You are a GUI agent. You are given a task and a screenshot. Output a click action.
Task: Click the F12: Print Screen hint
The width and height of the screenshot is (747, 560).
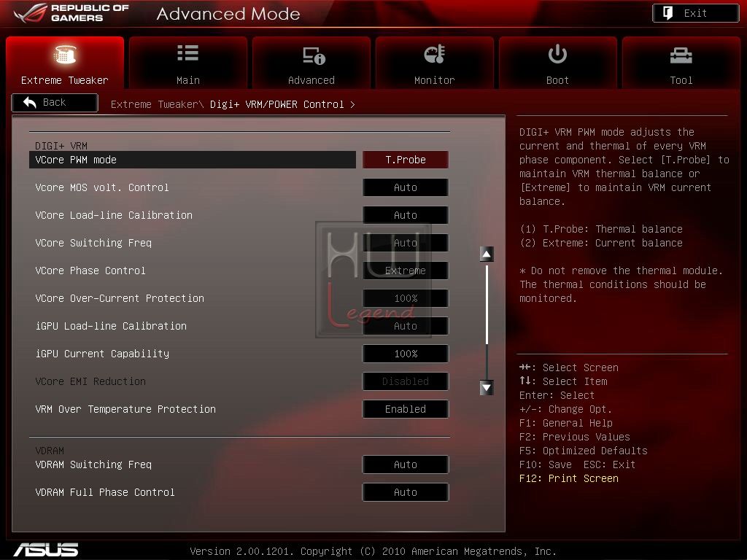(x=569, y=478)
